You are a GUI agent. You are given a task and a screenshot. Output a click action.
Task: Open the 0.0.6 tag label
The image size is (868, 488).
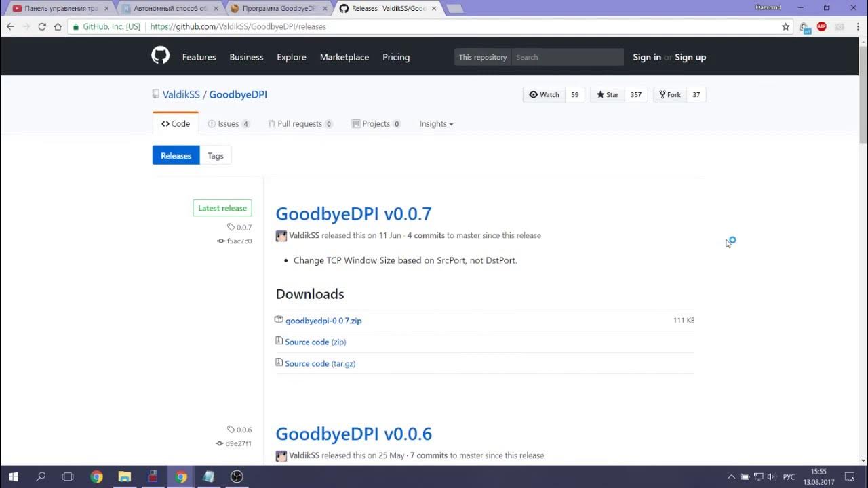tap(239, 430)
